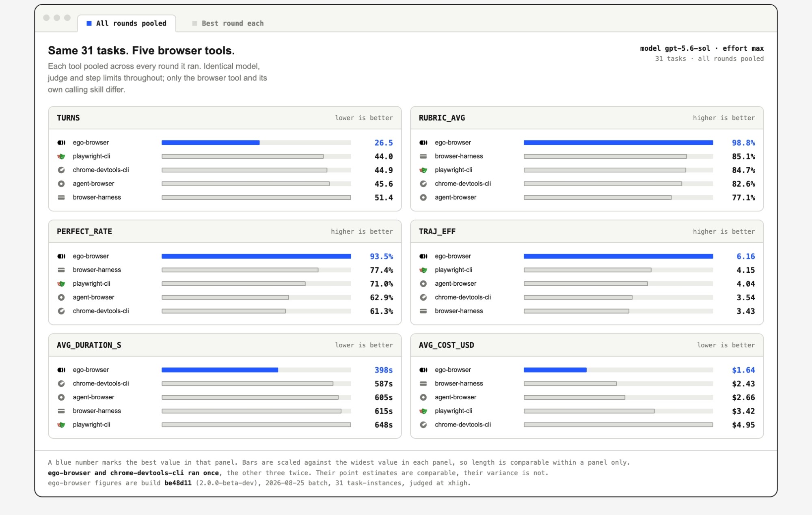
Task: Click 'Same 31 tasks. Five browser tools.' heading
Action: pos(141,51)
